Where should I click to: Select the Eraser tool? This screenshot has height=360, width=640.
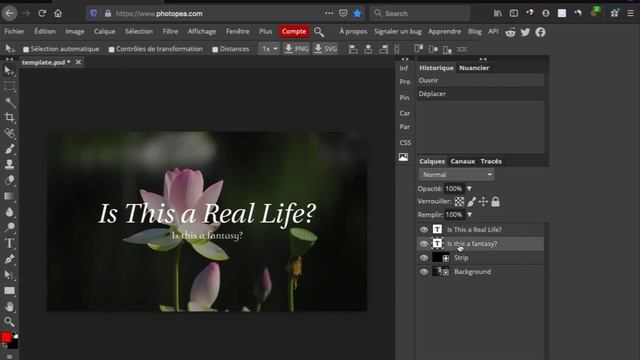point(9,180)
